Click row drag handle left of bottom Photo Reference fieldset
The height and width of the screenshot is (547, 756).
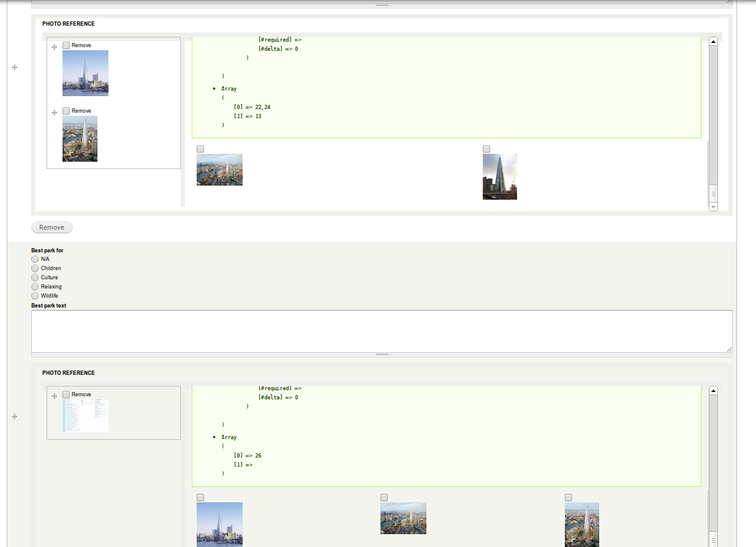(15, 417)
